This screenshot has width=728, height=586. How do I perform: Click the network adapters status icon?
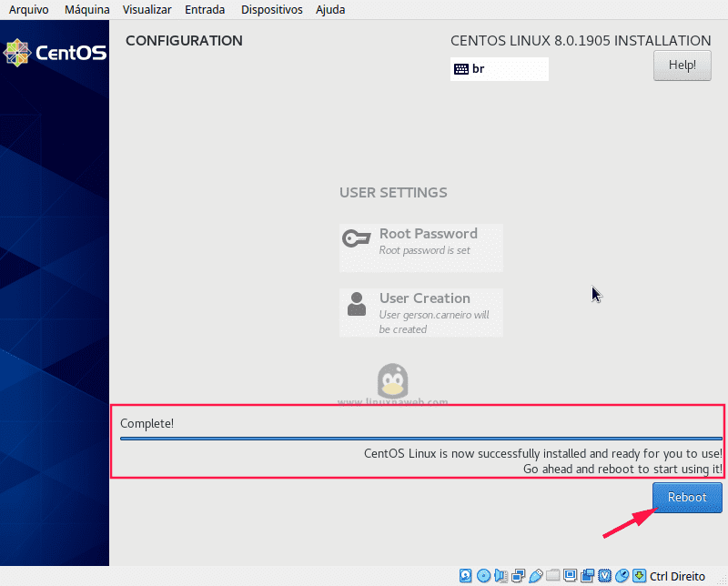(518, 576)
